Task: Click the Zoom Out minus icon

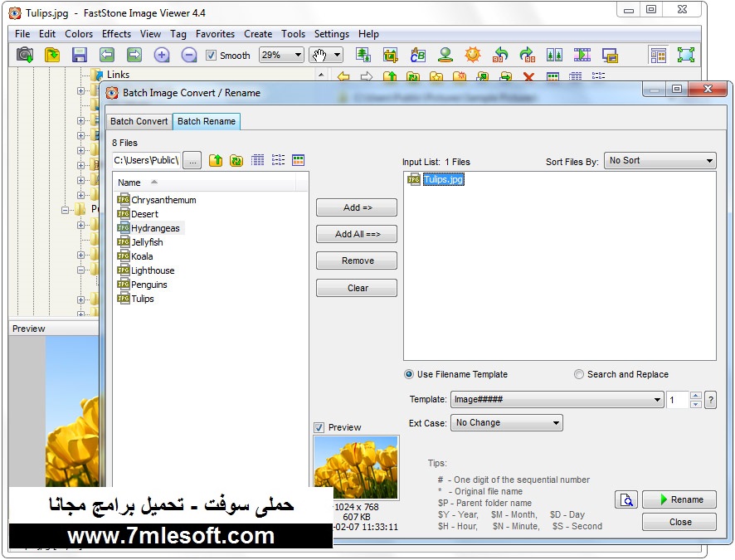Action: [189, 55]
